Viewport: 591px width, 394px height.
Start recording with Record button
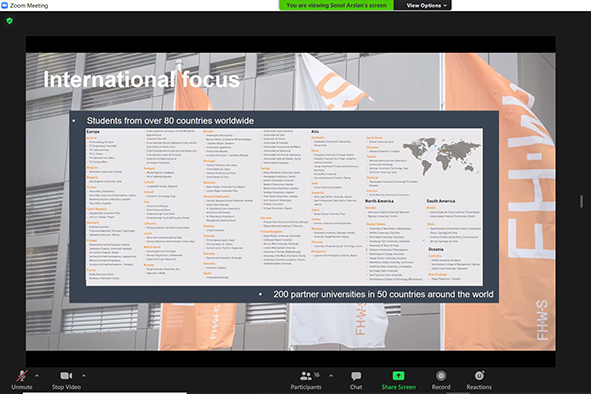[x=441, y=379]
